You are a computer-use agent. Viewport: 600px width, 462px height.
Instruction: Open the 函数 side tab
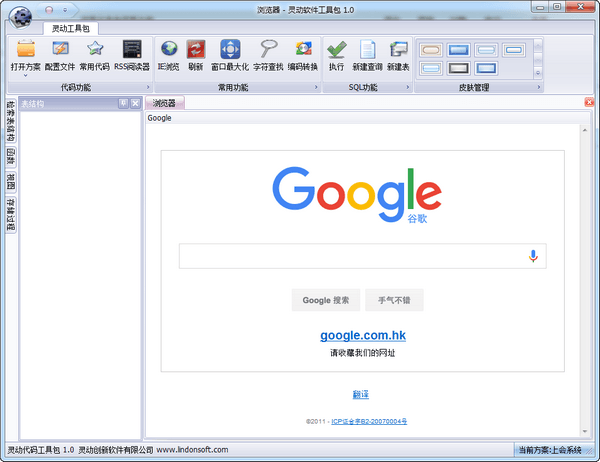coord(11,157)
